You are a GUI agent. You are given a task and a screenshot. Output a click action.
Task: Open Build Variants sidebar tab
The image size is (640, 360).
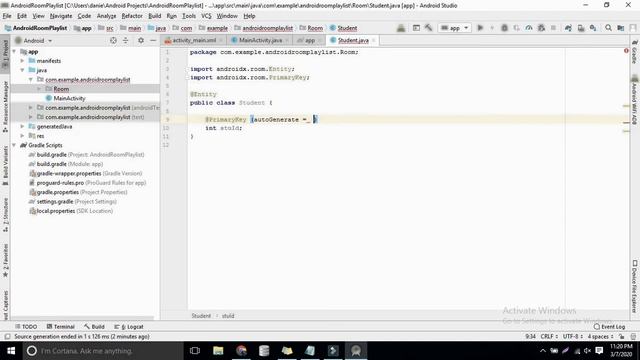[x=5, y=165]
